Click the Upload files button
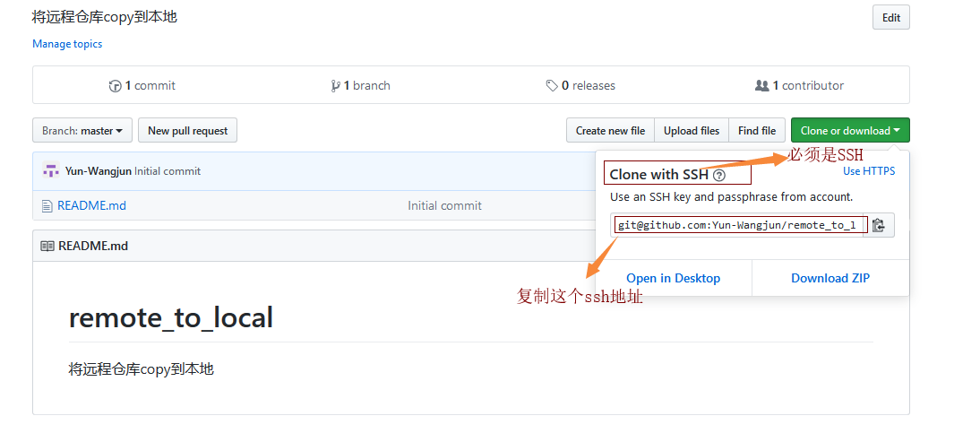The image size is (980, 442). pyautogui.click(x=692, y=131)
